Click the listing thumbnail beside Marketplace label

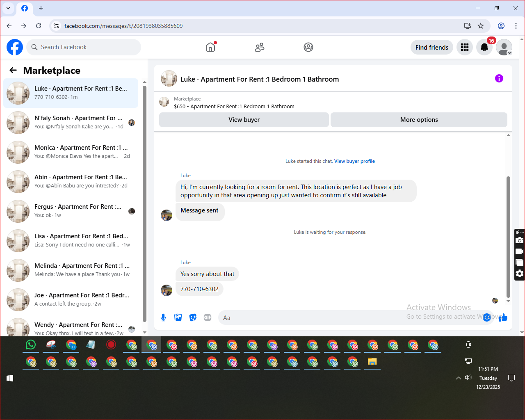pos(164,102)
